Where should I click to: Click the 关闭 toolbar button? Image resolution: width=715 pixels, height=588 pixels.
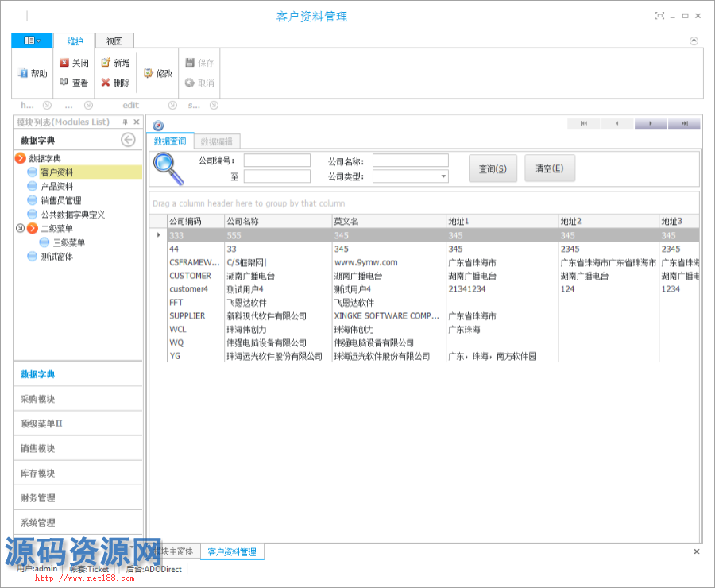(x=75, y=63)
